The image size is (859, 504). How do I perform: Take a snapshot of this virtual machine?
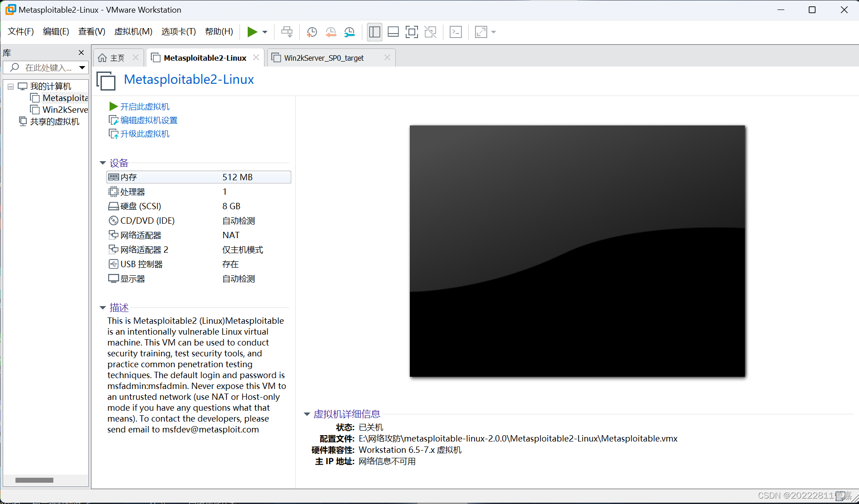(312, 32)
